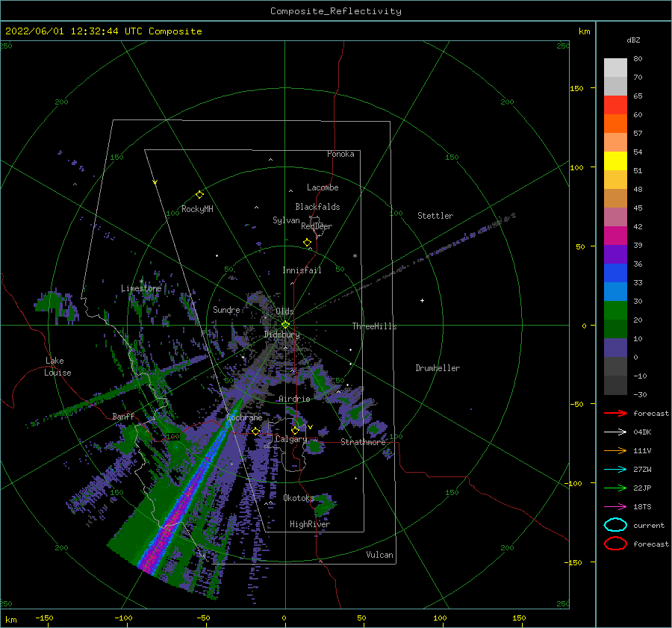Click the green 20 dBZ color swatch

pos(615,310)
